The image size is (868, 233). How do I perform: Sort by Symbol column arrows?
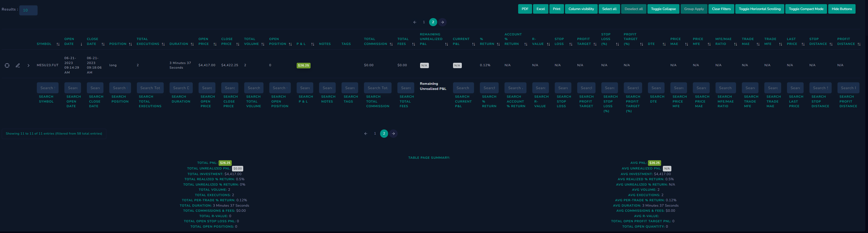tap(58, 44)
